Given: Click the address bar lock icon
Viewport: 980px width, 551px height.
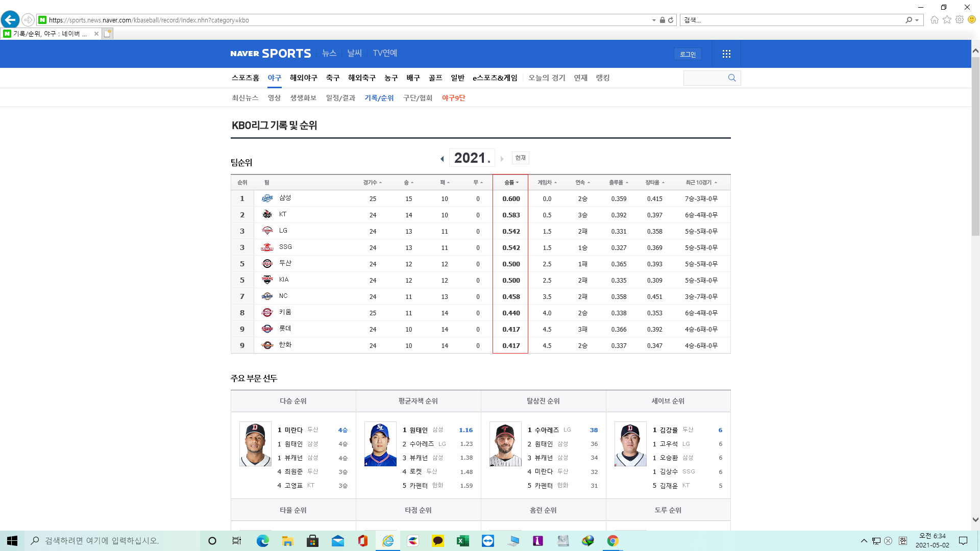Looking at the screenshot, I should [x=662, y=20].
